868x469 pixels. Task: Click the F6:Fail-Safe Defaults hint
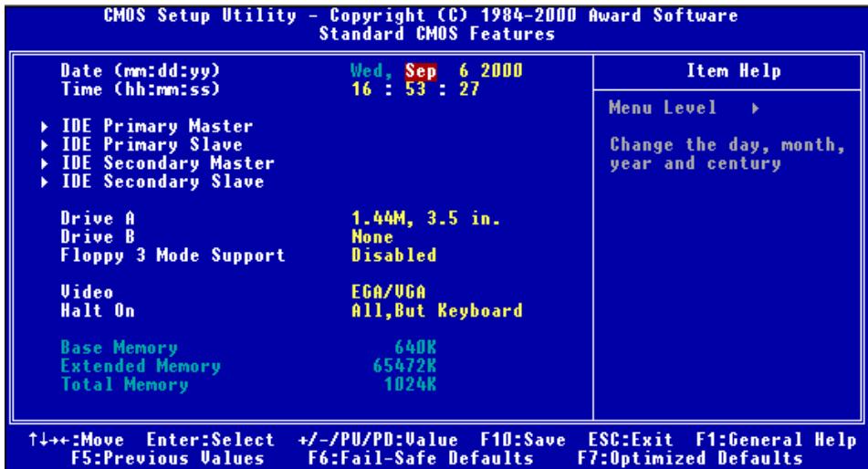coord(421,458)
